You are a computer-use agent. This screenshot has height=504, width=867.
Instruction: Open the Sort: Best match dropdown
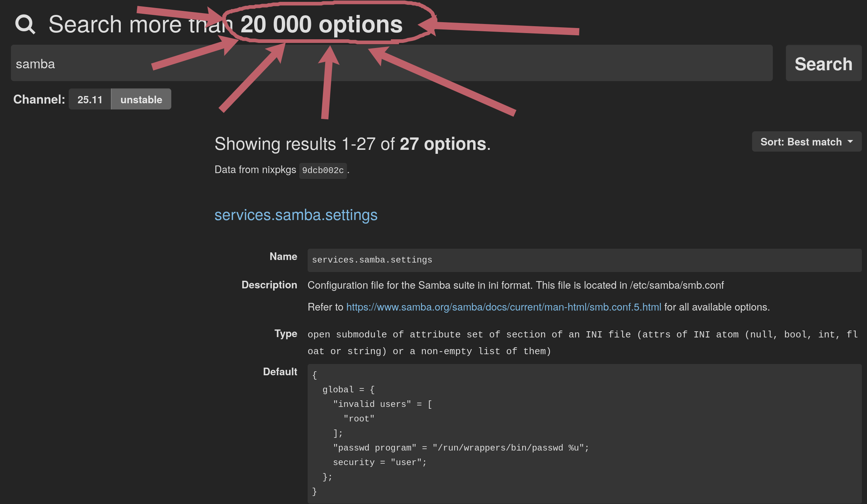pos(806,142)
